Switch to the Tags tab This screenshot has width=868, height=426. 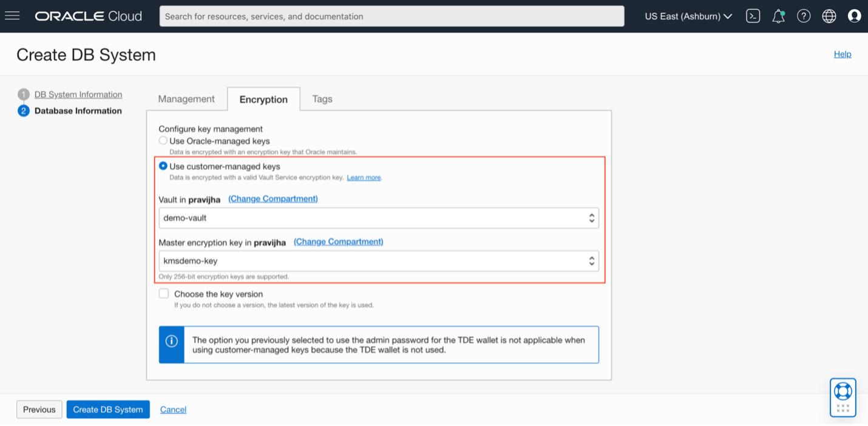[322, 99]
